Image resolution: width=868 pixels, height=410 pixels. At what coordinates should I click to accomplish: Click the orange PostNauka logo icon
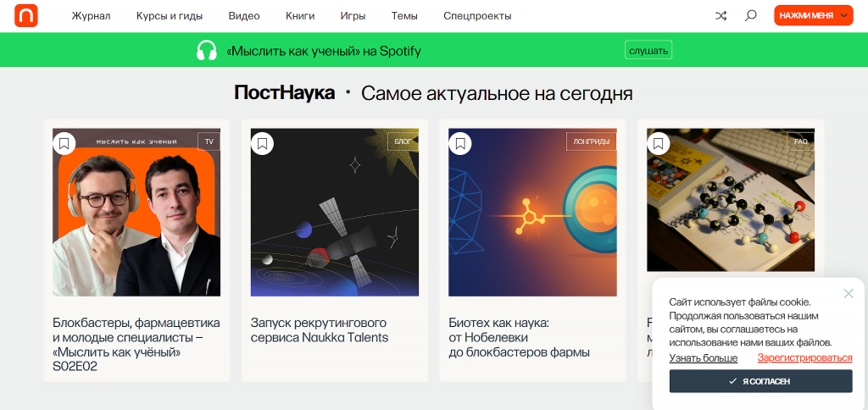coord(26,15)
